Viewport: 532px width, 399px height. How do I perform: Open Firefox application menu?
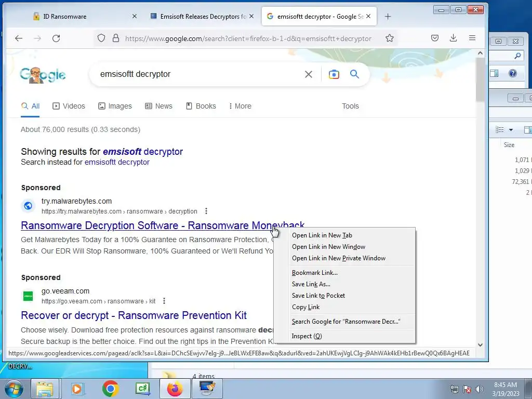[472, 38]
